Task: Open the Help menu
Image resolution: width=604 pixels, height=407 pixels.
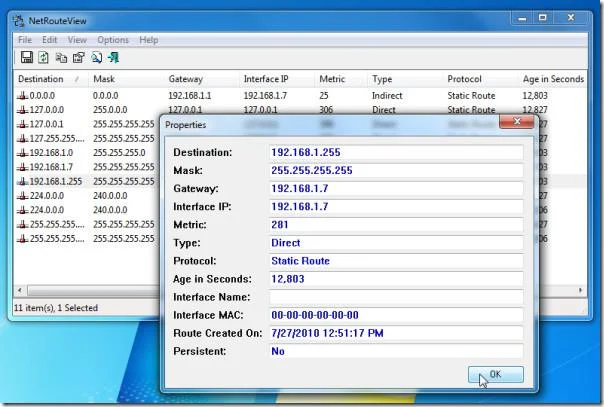Action: tap(149, 40)
